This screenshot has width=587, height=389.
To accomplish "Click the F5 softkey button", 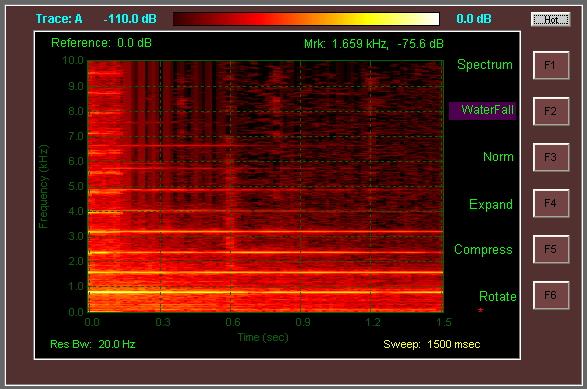I will click(551, 249).
